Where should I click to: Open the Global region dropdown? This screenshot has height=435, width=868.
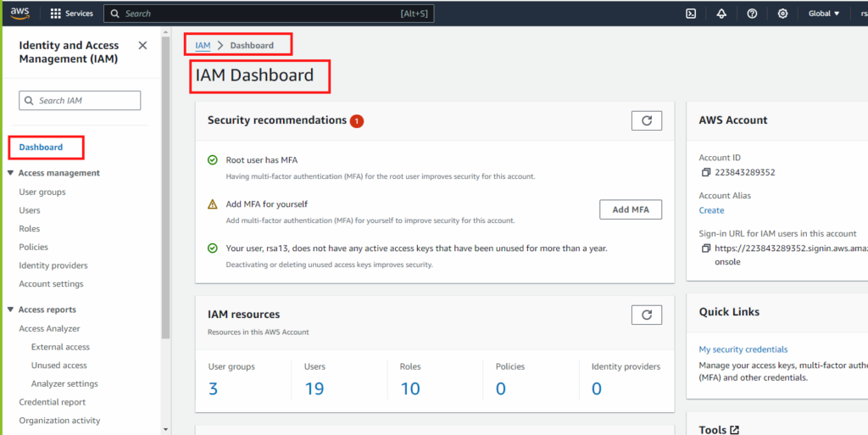824,14
